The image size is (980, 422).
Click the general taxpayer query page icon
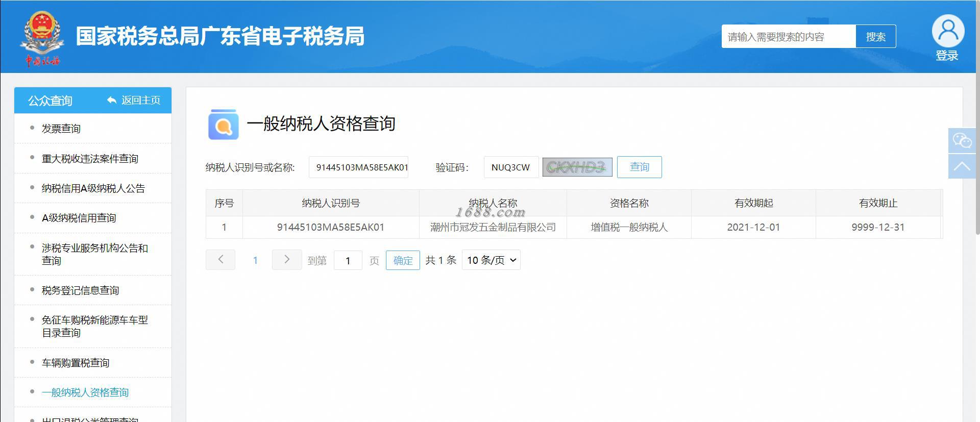pyautogui.click(x=223, y=124)
